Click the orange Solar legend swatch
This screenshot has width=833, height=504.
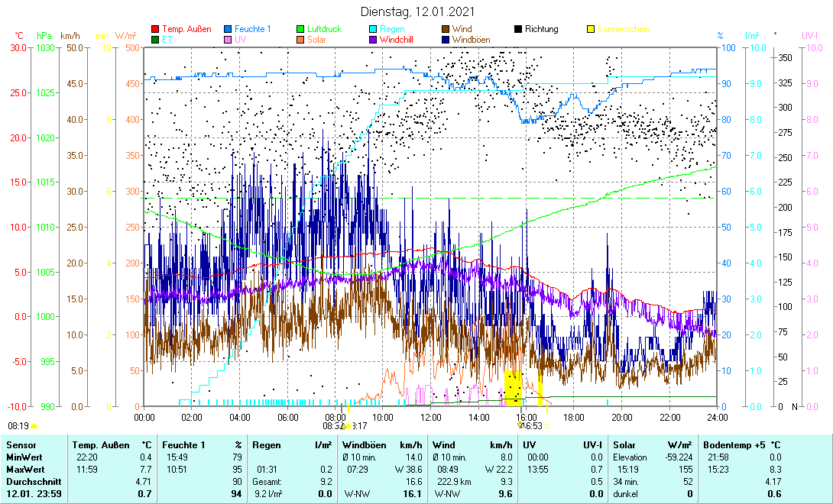[x=300, y=40]
